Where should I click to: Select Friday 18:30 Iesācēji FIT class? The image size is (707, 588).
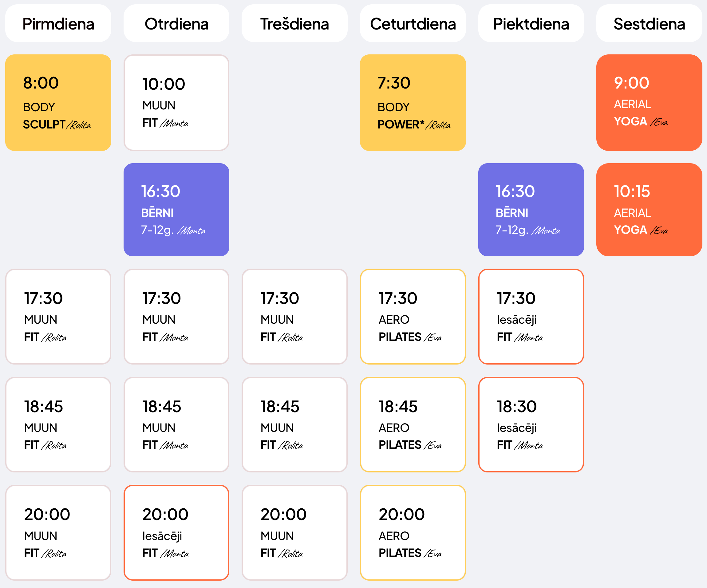click(531, 424)
